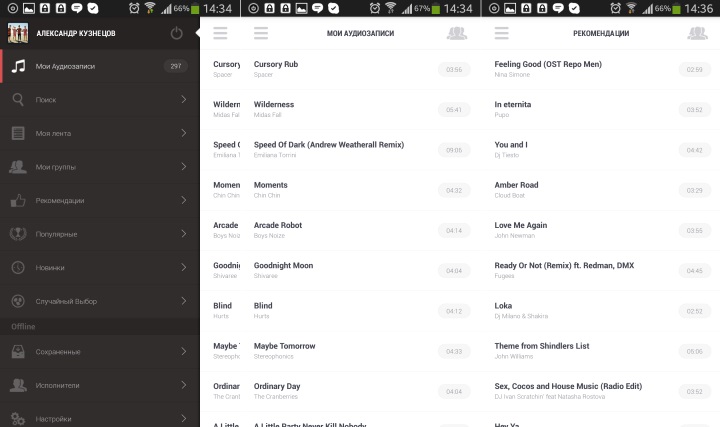Tap the Мои Аудиозаписи header title

360,34
